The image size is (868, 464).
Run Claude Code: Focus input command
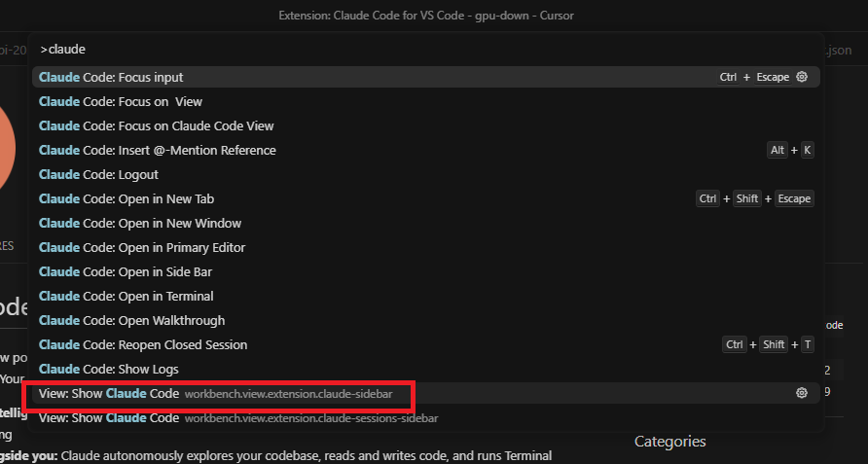pyautogui.click(x=425, y=77)
